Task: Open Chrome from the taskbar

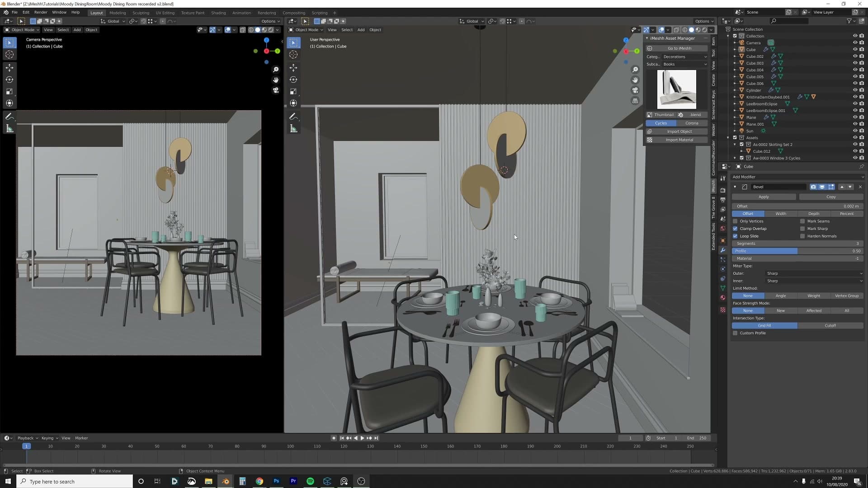Action: coord(259,481)
